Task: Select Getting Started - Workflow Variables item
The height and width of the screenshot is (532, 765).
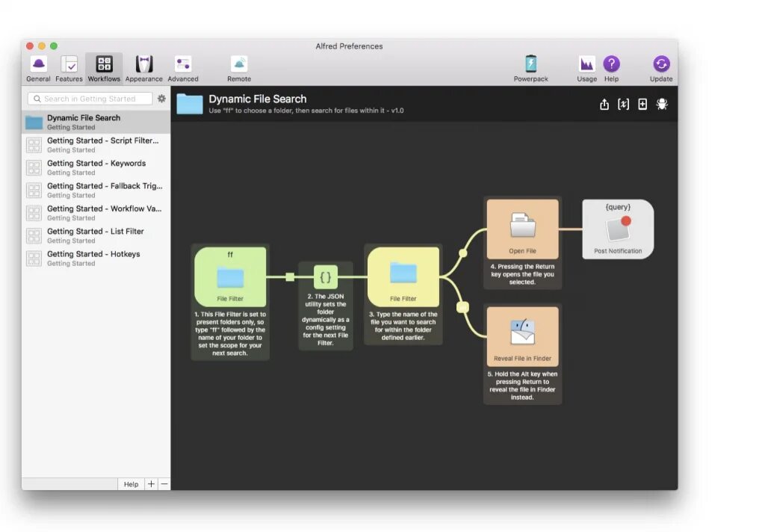Action: tap(96, 213)
